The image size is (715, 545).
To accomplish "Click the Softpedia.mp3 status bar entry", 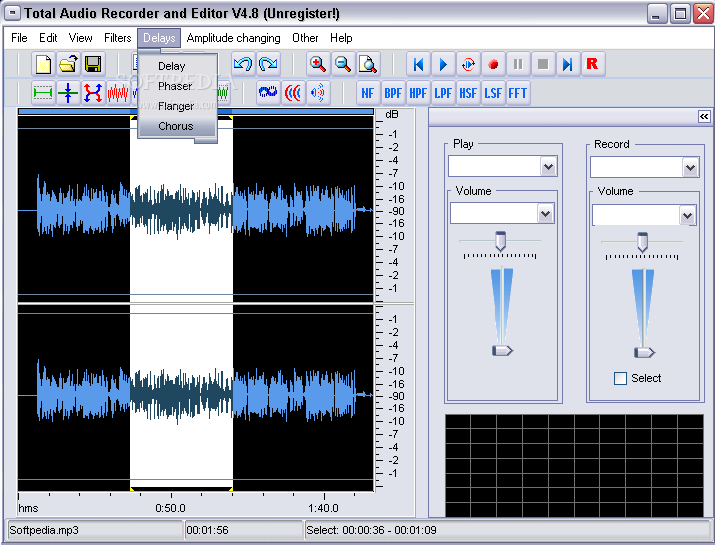I will (44, 530).
